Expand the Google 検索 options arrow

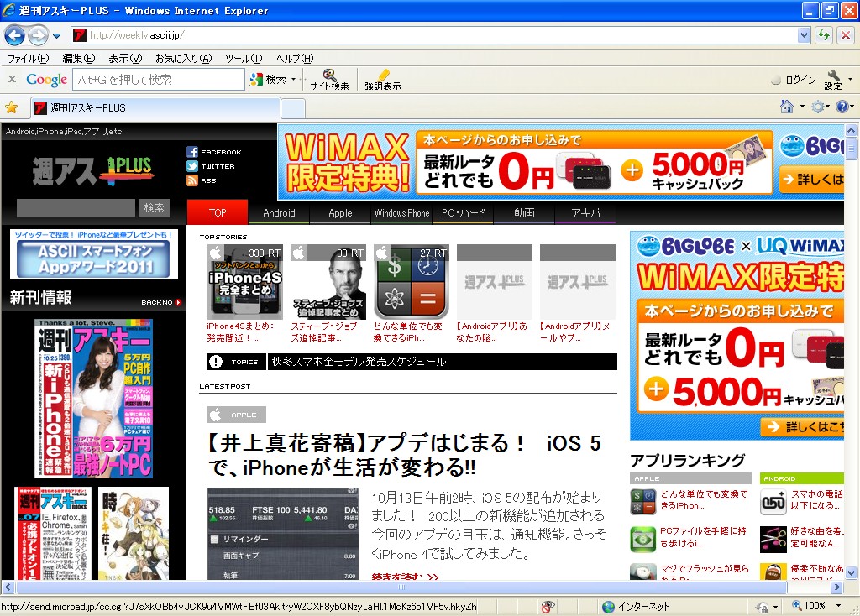(293, 80)
